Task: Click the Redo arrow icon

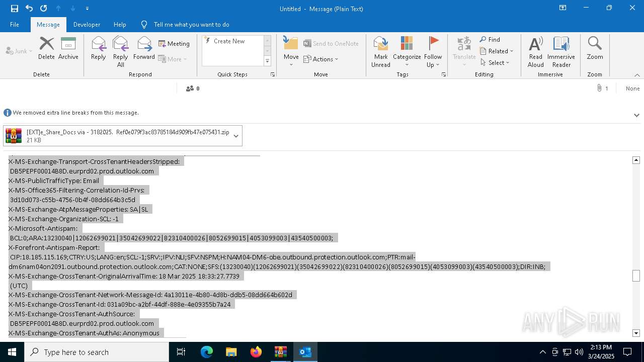Action: tap(43, 9)
